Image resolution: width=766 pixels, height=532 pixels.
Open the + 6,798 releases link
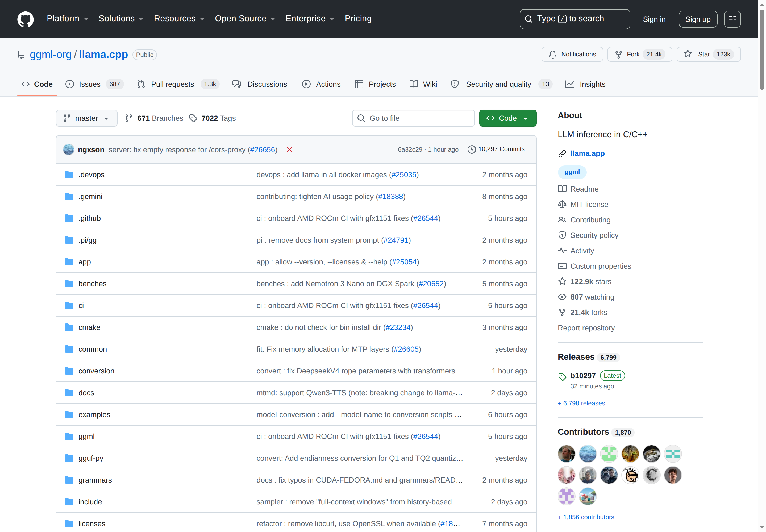(x=581, y=403)
